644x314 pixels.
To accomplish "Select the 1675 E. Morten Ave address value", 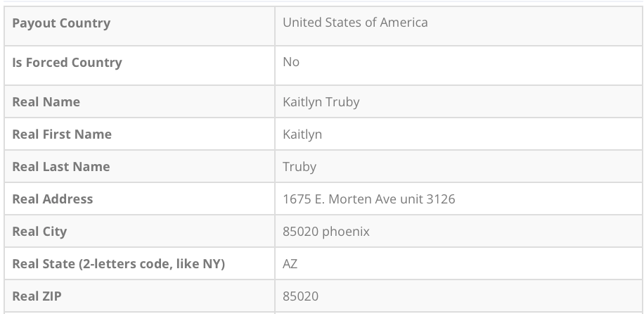I will [368, 199].
